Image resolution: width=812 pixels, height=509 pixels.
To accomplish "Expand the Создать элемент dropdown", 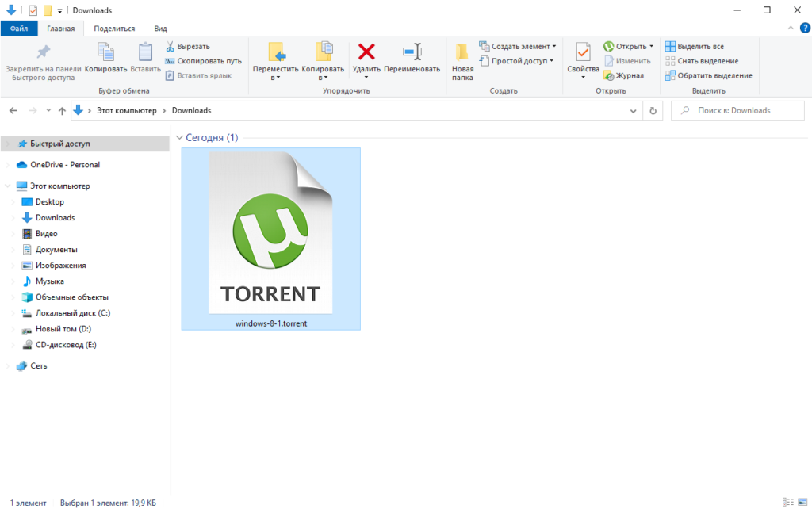I will pos(518,47).
